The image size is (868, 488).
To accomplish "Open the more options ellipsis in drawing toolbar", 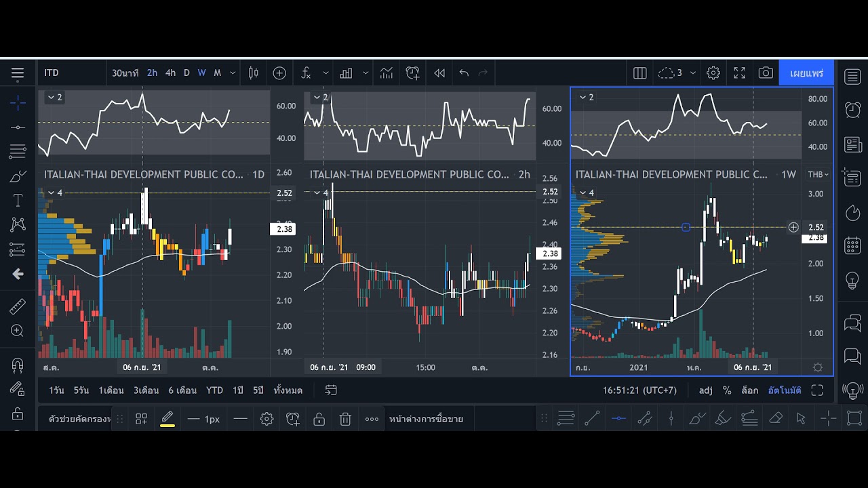I will (372, 419).
